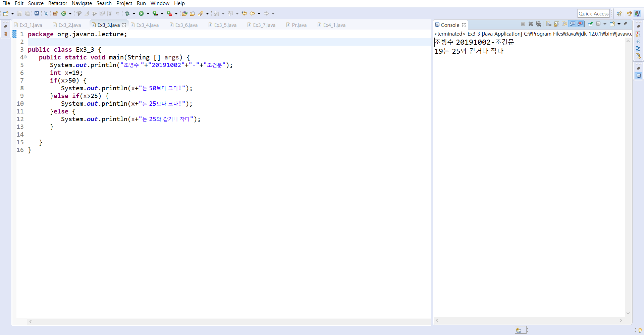Screen dimensions: 644x335
Task: Click the Clear Console icon
Action: coord(549,24)
